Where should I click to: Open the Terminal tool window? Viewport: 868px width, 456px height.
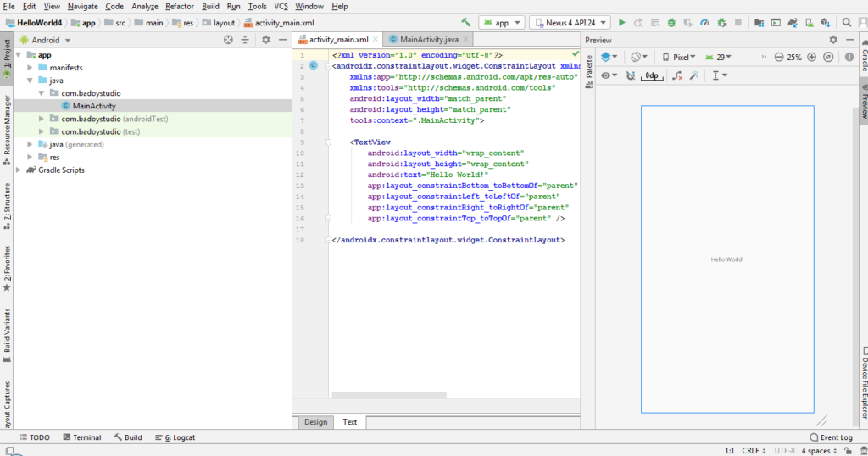point(82,437)
